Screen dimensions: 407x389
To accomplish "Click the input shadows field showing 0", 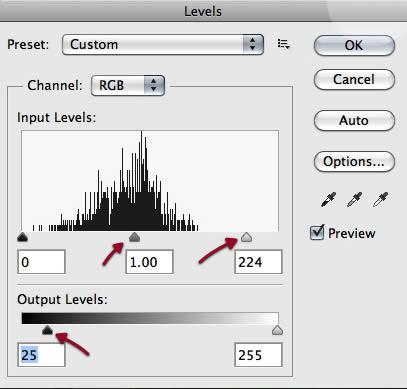I will (41, 262).
